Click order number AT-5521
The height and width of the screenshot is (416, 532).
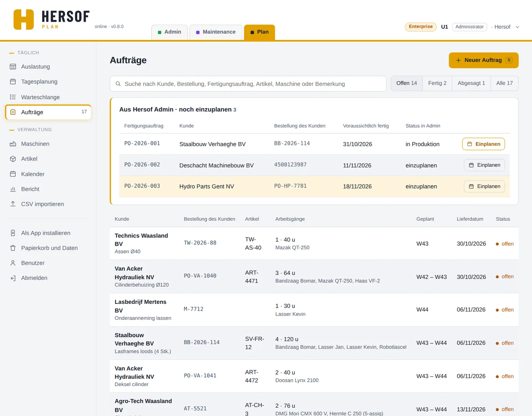195,409
